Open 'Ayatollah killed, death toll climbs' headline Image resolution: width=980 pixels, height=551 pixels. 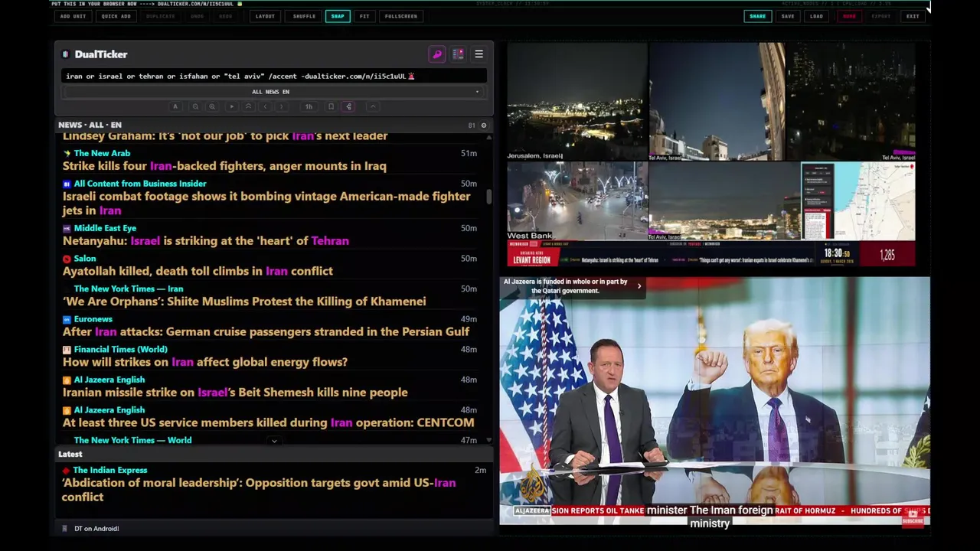198,271
